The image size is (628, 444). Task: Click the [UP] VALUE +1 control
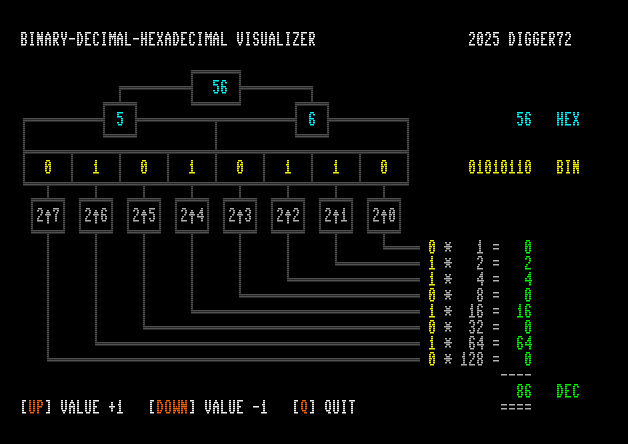[72, 407]
